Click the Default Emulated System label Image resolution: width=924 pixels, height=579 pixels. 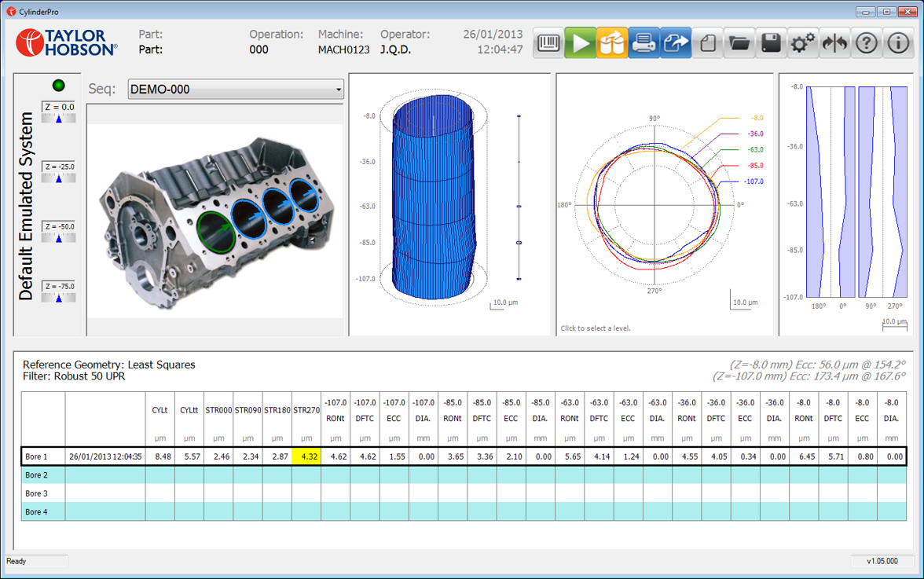coord(25,206)
